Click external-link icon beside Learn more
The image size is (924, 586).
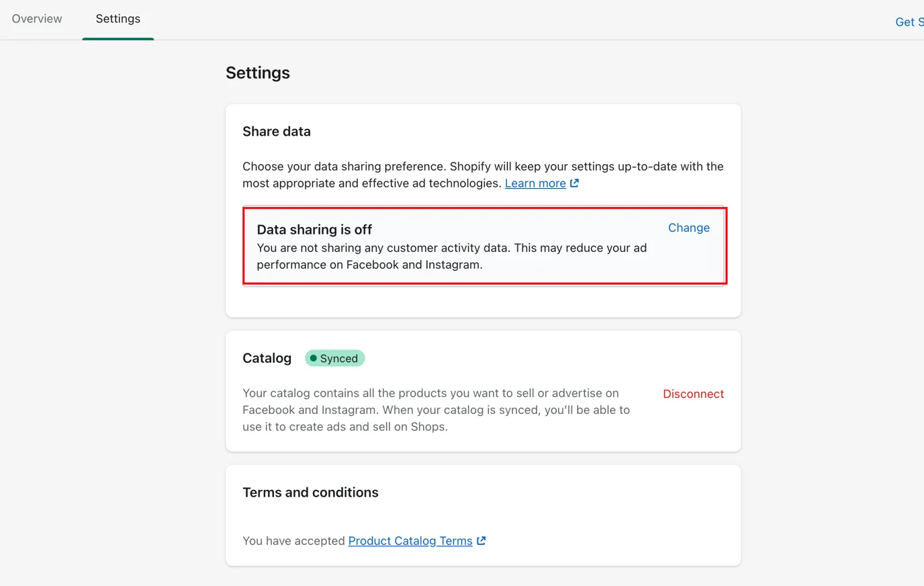(574, 183)
